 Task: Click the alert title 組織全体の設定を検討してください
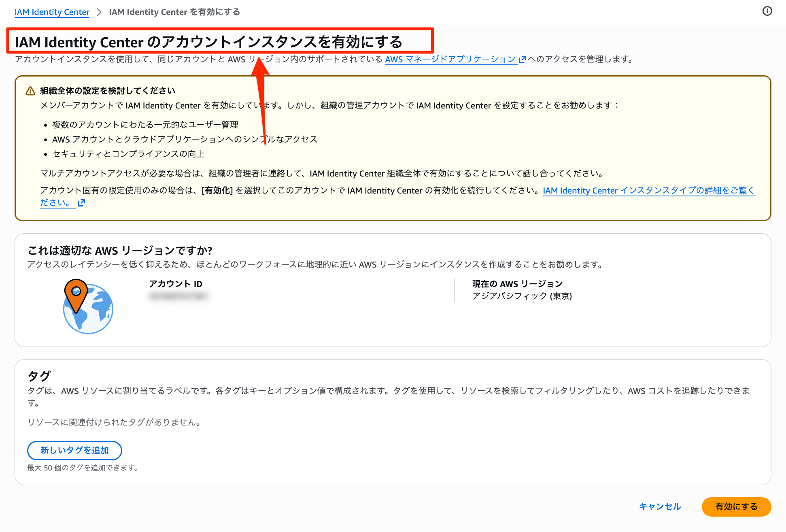pyautogui.click(x=108, y=91)
